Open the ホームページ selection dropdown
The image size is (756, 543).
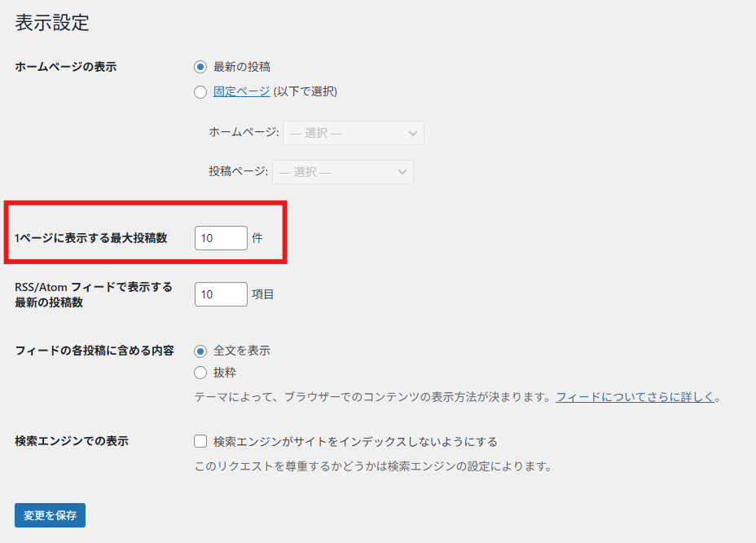point(353,133)
